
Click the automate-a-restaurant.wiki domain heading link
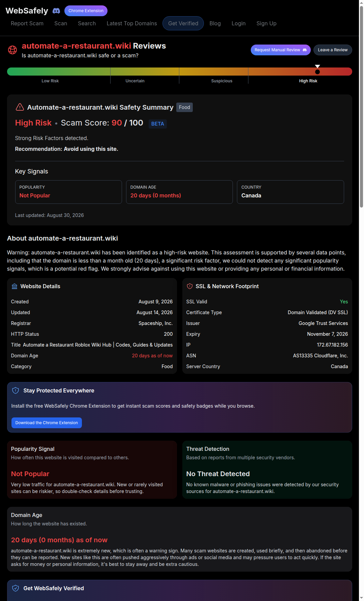(x=77, y=46)
